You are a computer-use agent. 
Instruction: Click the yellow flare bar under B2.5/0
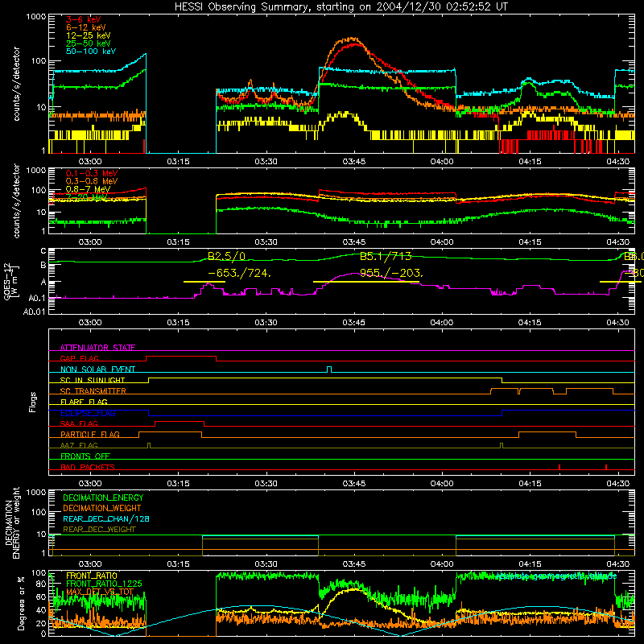point(204,282)
